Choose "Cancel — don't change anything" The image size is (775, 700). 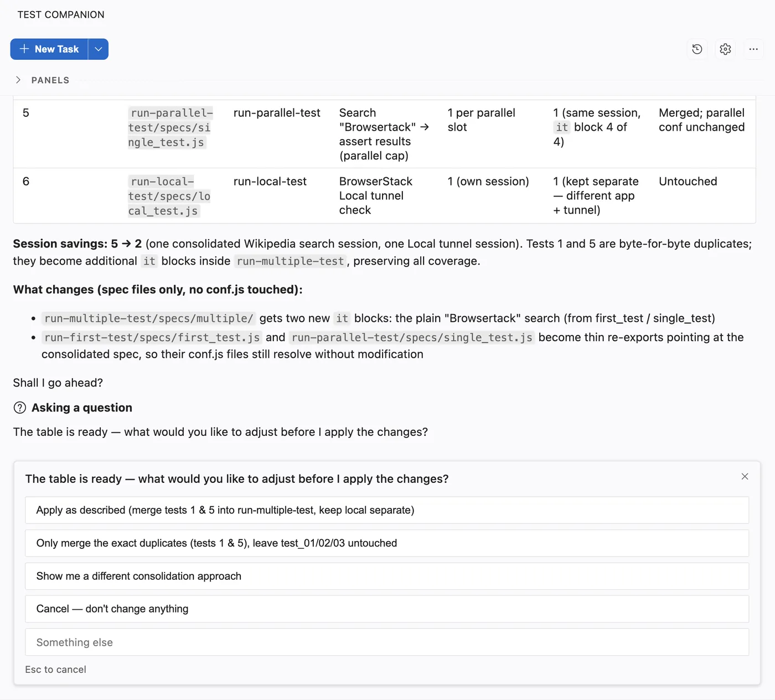click(387, 609)
